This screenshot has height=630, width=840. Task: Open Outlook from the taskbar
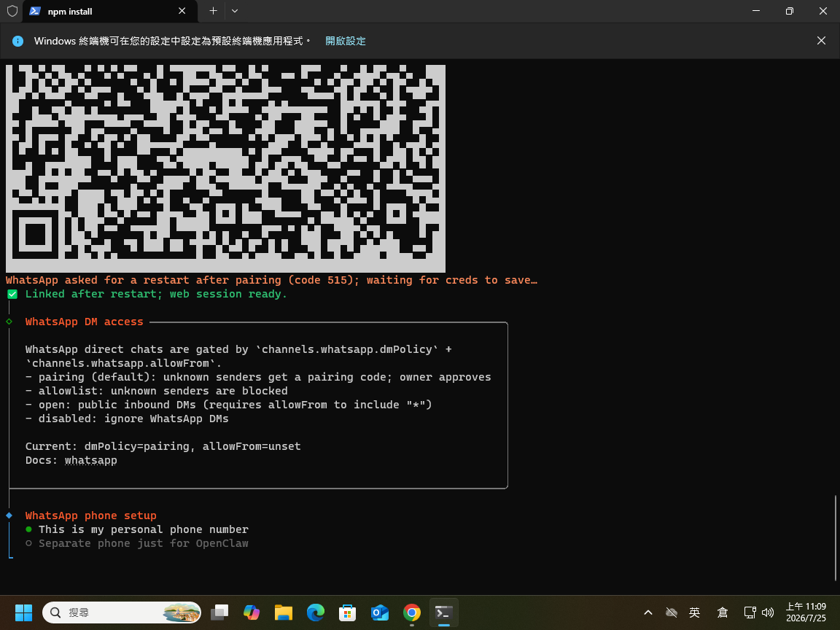(x=380, y=612)
